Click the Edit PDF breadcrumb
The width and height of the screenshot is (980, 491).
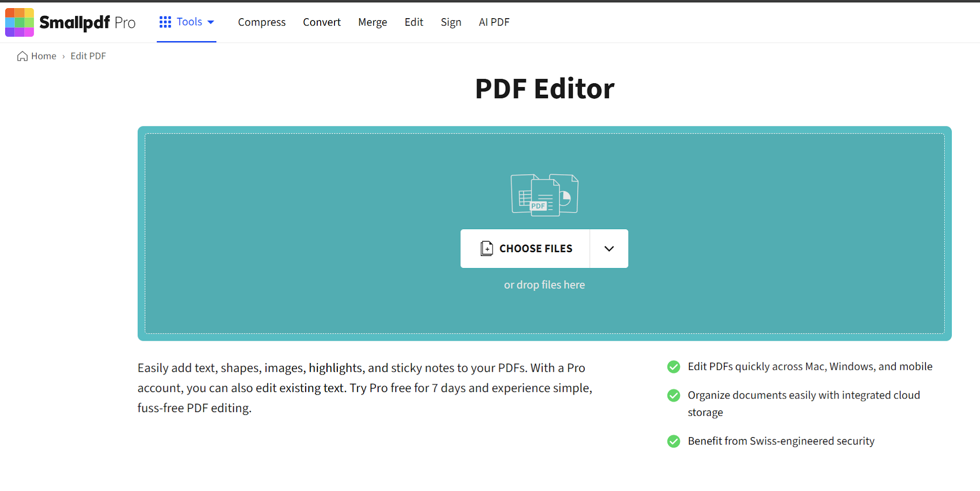88,56
